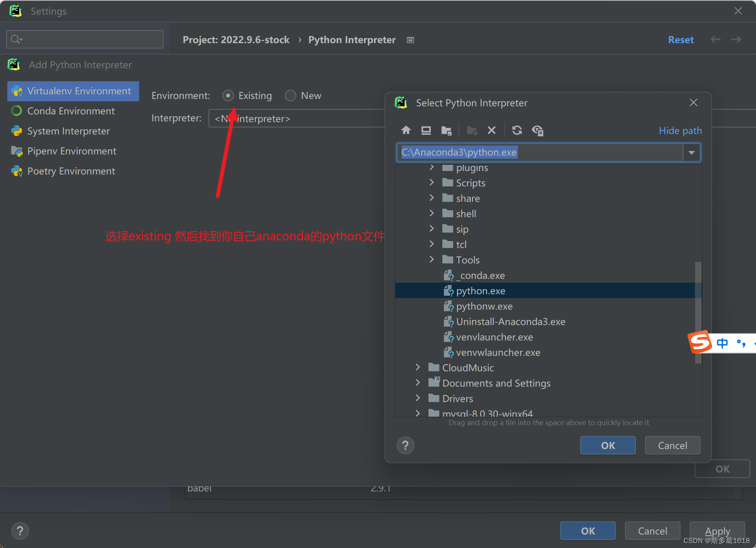
Task: Click Reset link in Settings
Action: pyautogui.click(x=681, y=40)
